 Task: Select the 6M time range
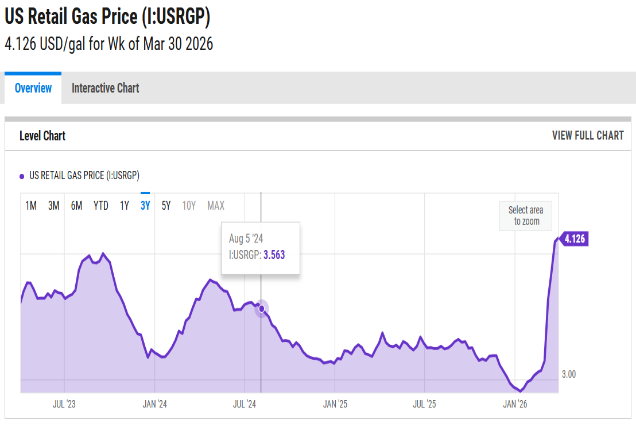[x=77, y=206]
